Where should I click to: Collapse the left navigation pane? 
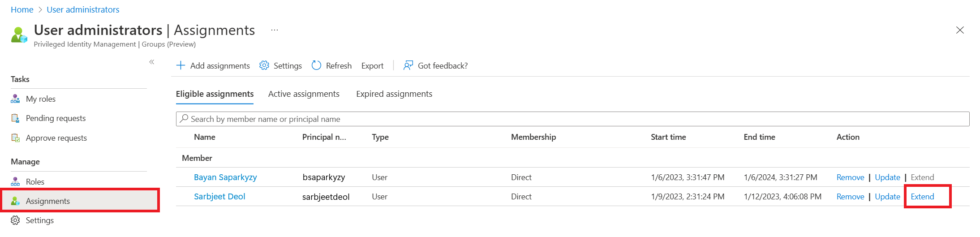[152, 62]
